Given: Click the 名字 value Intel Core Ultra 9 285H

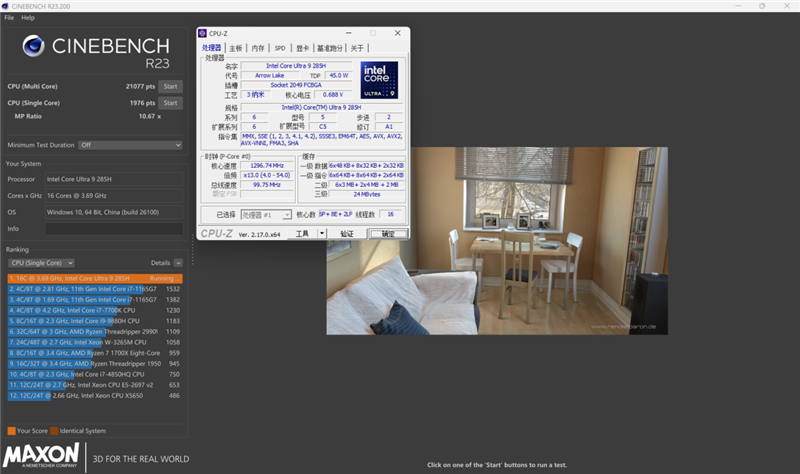Looking at the screenshot, I should pos(296,66).
